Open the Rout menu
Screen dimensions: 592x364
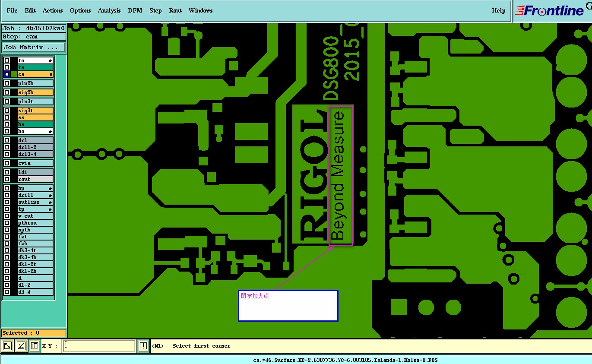175,10
